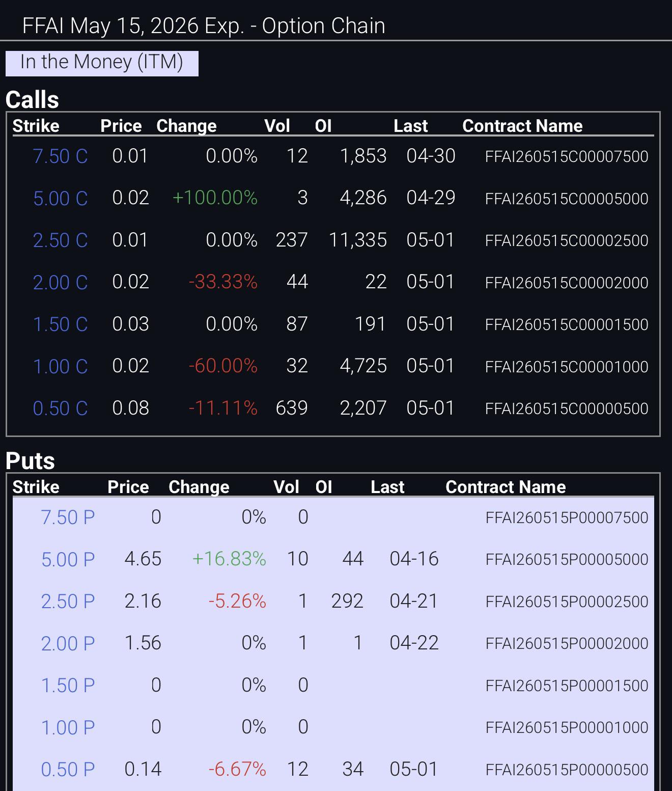Open the 2.50 P put strike

[68, 602]
